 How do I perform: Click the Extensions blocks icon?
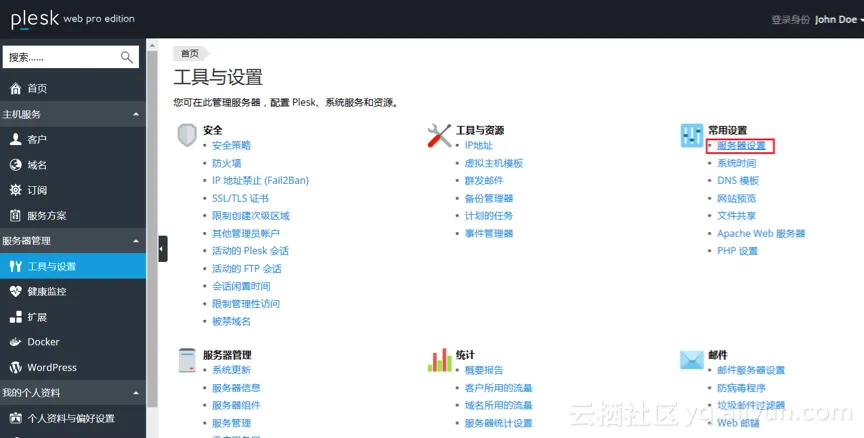pos(15,317)
